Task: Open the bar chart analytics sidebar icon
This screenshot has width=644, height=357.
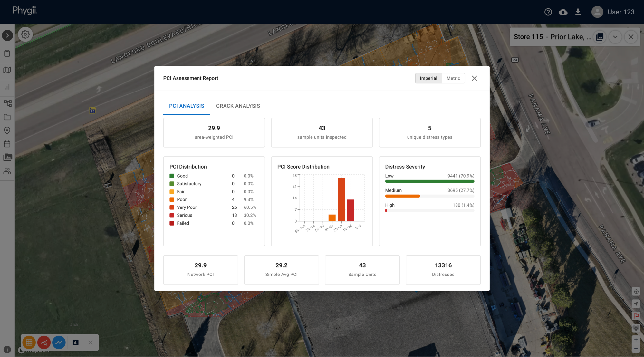Action: pos(7,87)
